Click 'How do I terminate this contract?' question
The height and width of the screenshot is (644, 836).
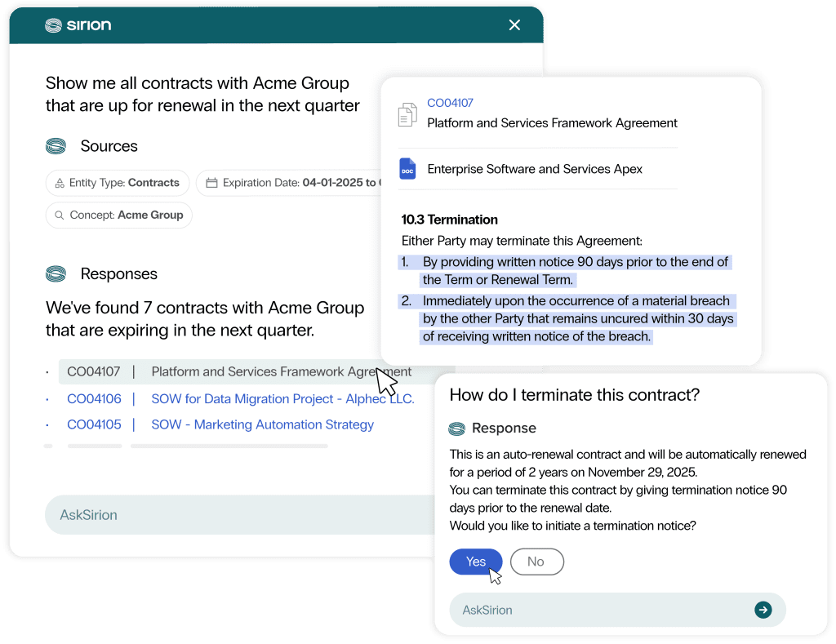pyautogui.click(x=574, y=394)
